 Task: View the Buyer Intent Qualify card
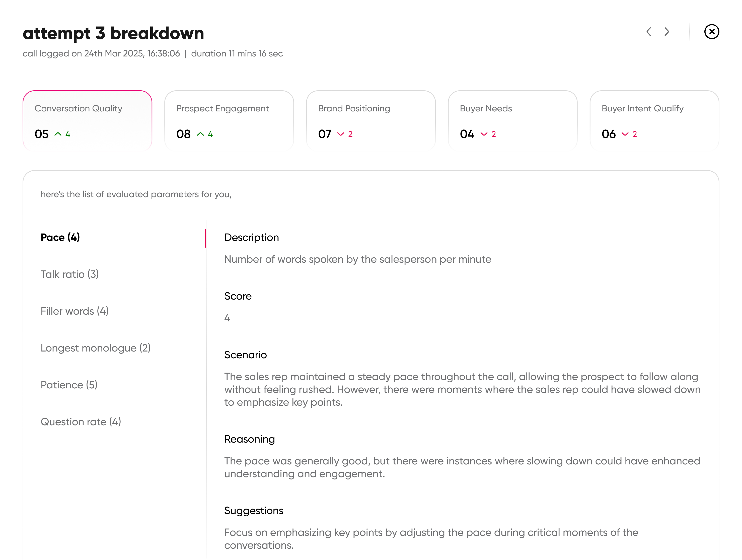point(654,120)
